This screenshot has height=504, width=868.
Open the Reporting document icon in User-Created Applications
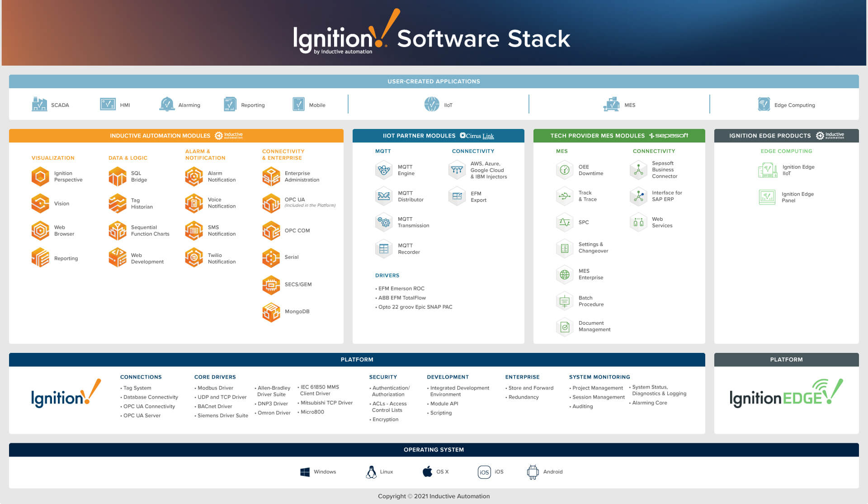tap(230, 104)
